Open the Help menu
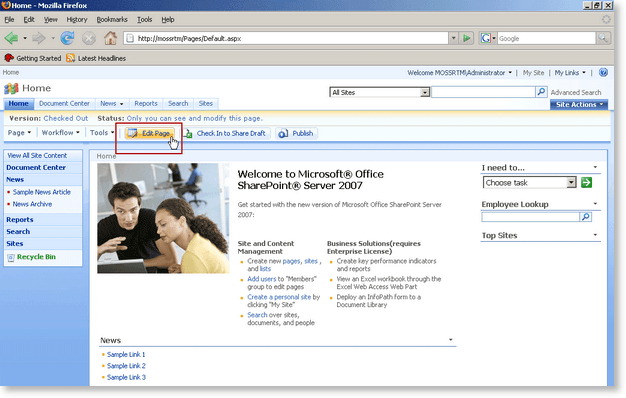The height and width of the screenshot is (398, 626). click(x=168, y=20)
